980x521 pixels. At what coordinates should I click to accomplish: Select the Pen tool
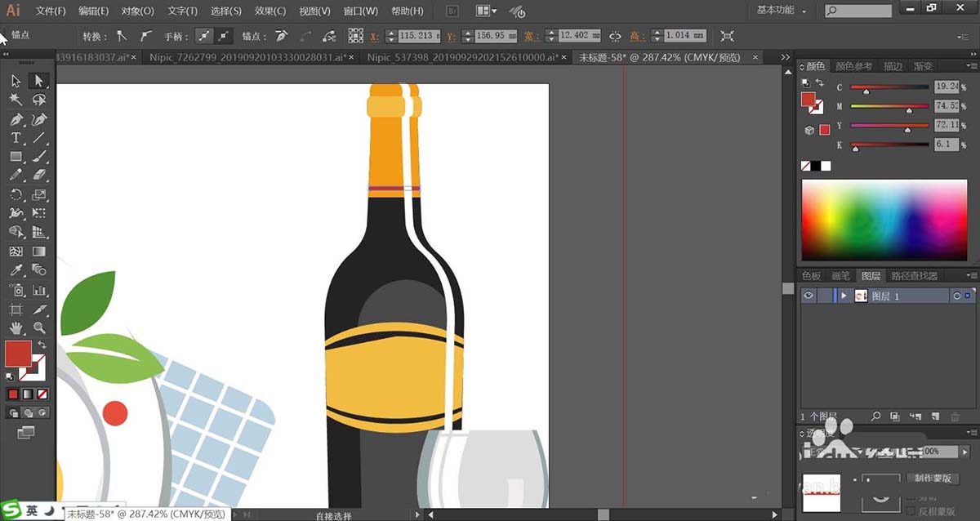(x=16, y=118)
